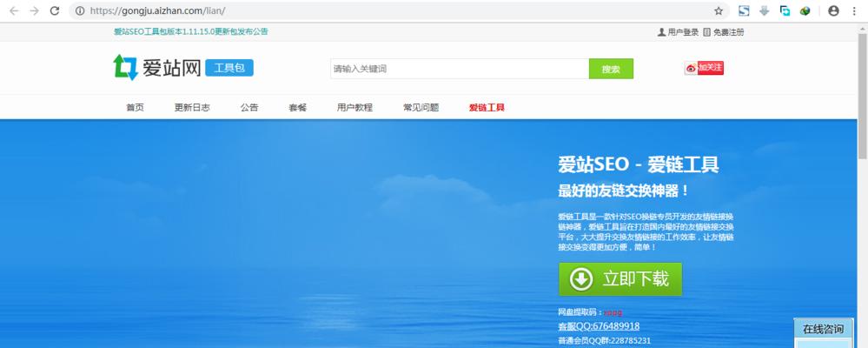Image resolution: width=868 pixels, height=348 pixels.
Task: Open the blue S extension icon
Action: [x=744, y=10]
